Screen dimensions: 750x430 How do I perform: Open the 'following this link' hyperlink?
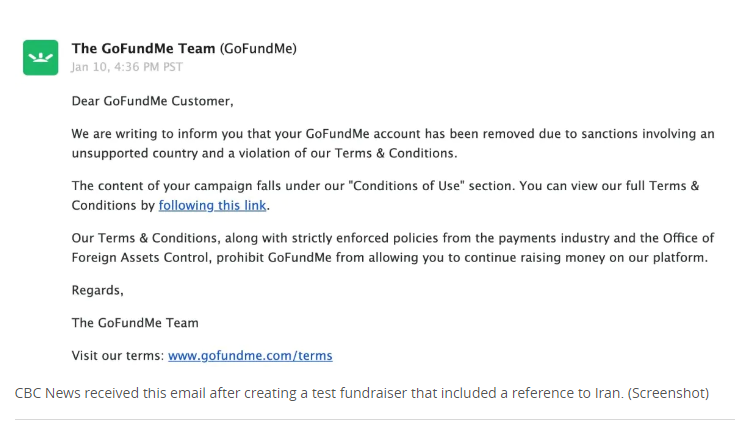pyautogui.click(x=212, y=205)
